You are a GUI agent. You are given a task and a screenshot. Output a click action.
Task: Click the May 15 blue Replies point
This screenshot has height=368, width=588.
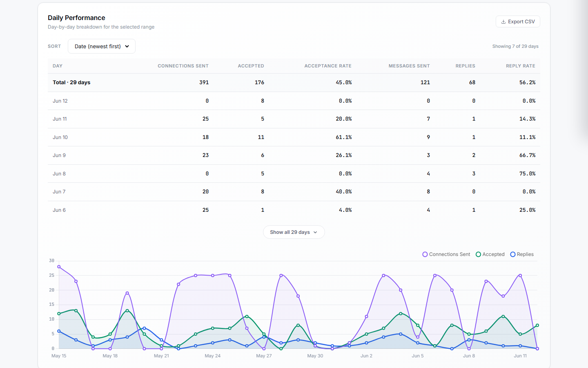pyautogui.click(x=59, y=331)
